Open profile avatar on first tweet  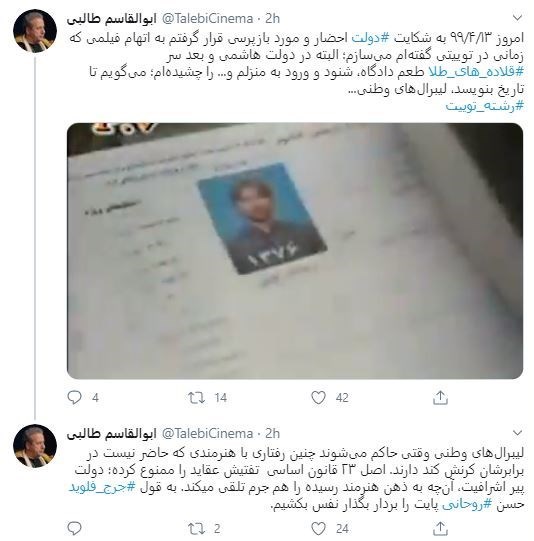coord(35,31)
